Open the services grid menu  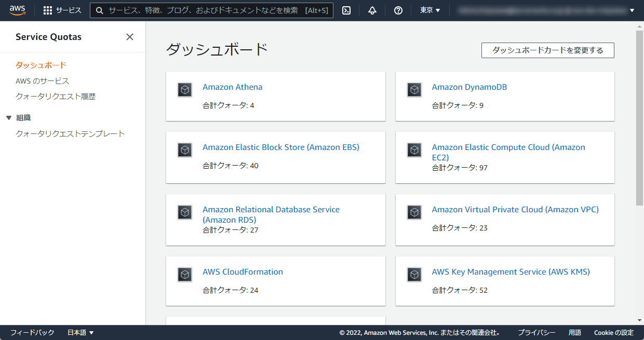tap(62, 10)
